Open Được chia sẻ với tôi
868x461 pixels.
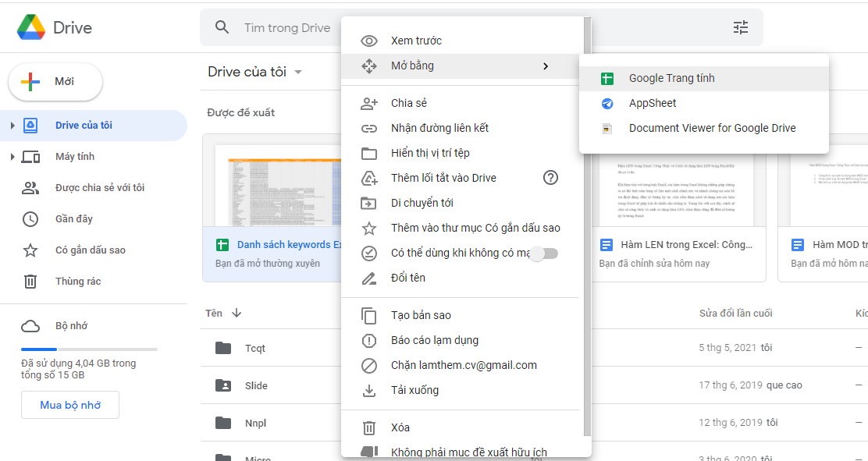[x=93, y=188]
